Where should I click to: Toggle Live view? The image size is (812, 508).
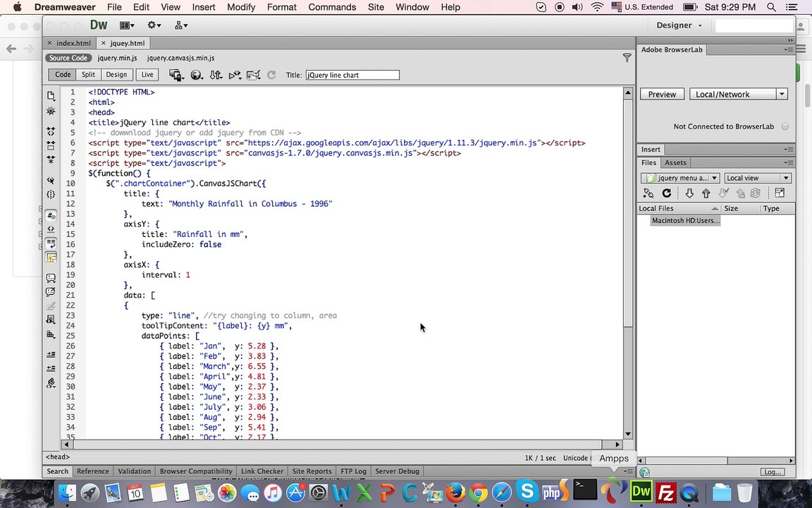pos(147,75)
